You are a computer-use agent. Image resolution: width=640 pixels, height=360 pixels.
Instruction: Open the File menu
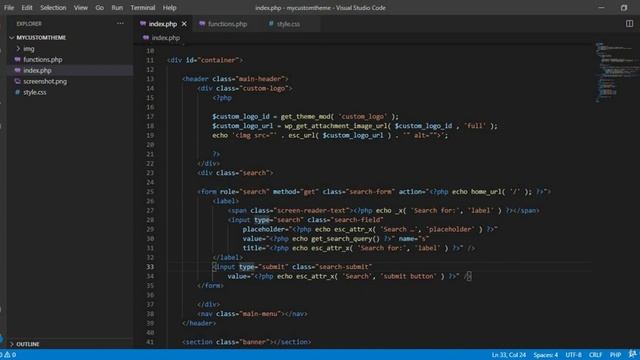[9, 8]
